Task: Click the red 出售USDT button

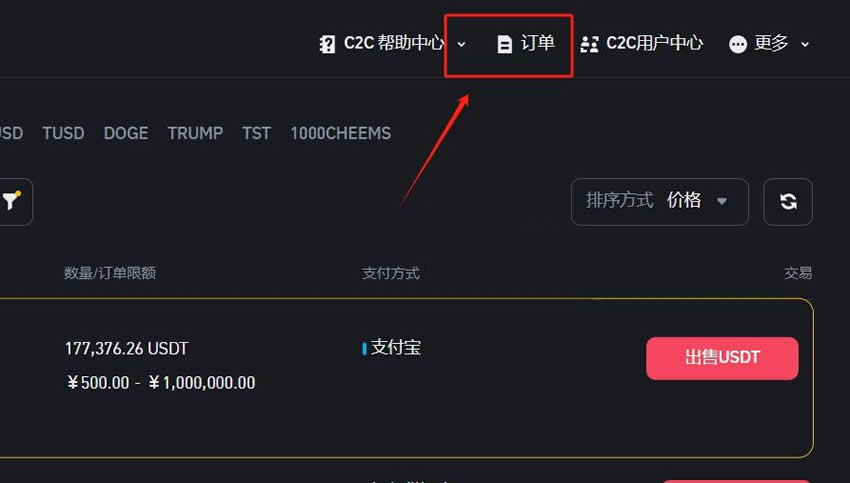Action: click(722, 358)
